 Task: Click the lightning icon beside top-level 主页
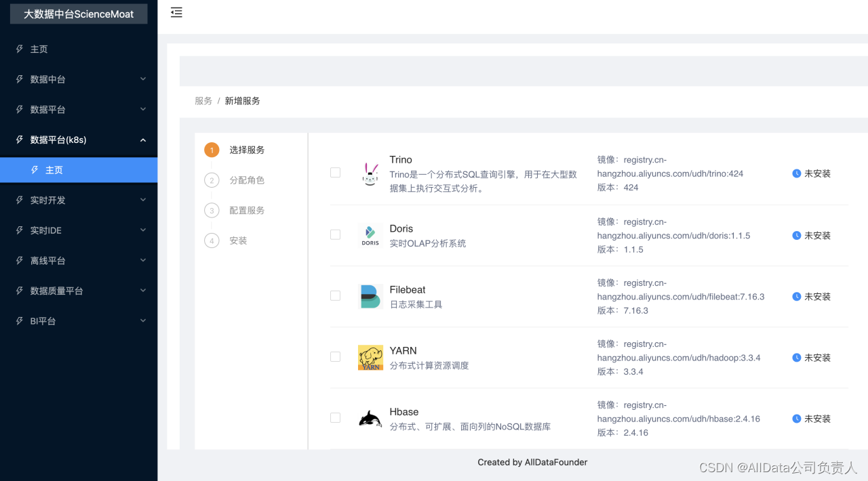(x=20, y=49)
